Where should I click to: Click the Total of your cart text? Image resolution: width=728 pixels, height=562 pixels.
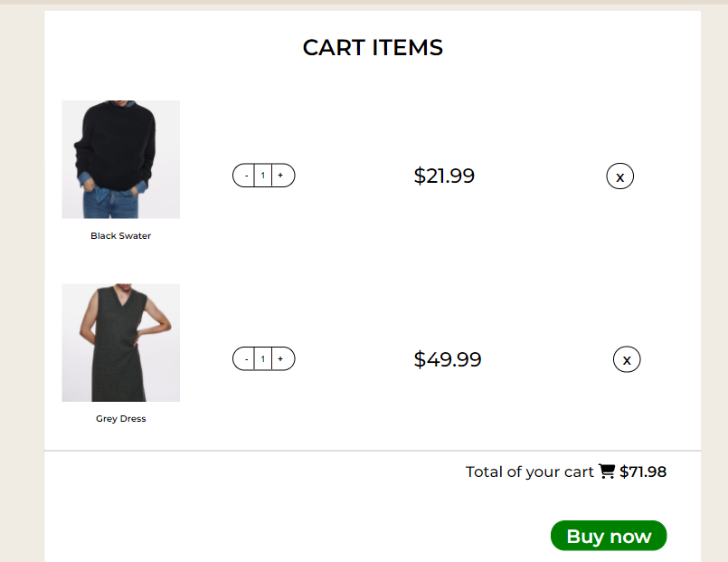529,471
